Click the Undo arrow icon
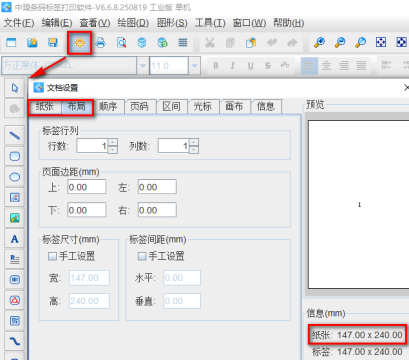Image resolution: width=409 pixels, height=361 pixels. [x=272, y=43]
